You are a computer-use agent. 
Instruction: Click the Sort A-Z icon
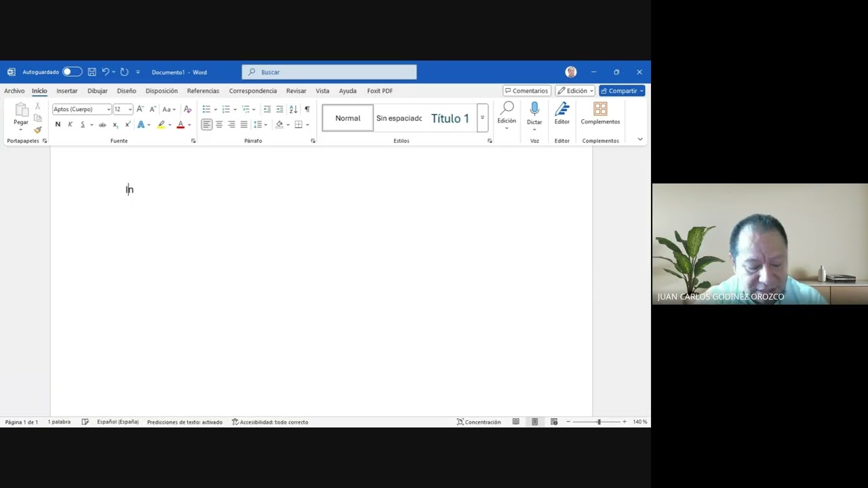(x=293, y=109)
